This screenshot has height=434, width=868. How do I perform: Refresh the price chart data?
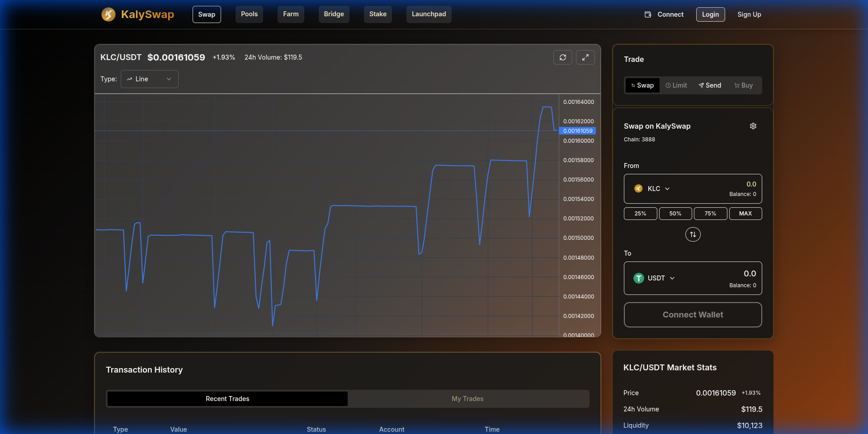pos(563,57)
